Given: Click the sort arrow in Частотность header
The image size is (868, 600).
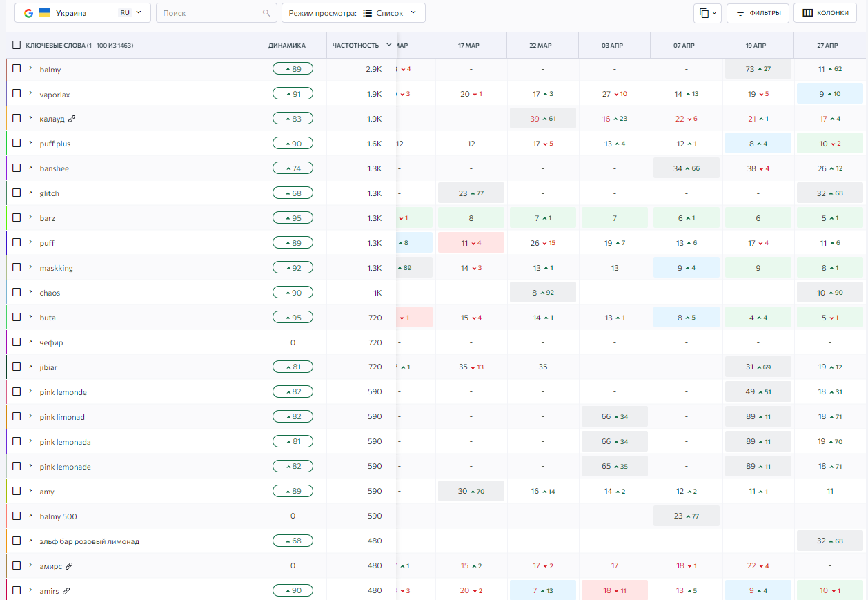Looking at the screenshot, I should 389,45.
